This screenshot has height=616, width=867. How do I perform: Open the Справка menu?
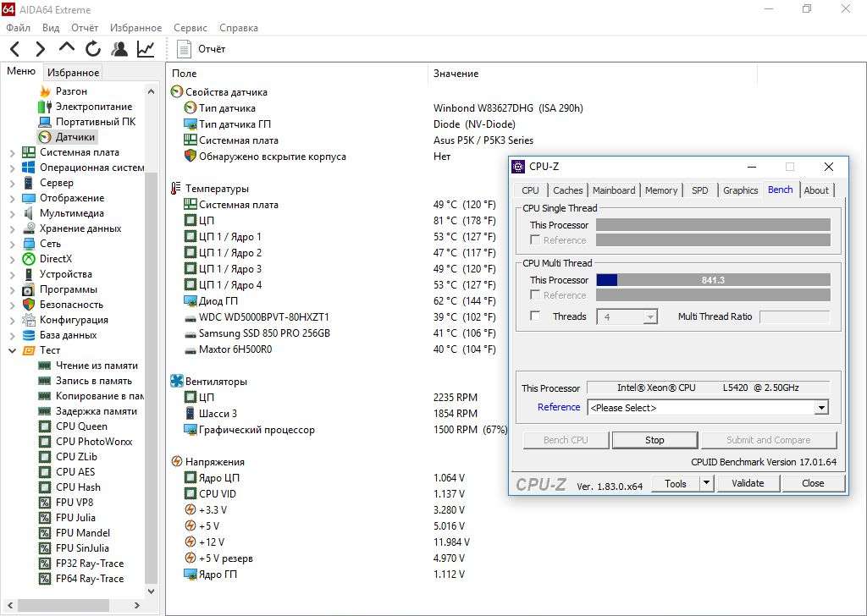(x=238, y=28)
